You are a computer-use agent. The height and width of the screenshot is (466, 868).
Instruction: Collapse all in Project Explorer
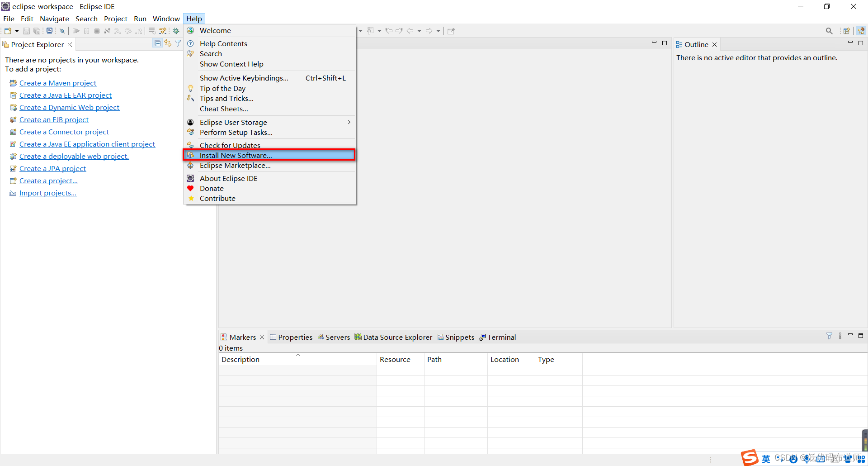coord(157,43)
